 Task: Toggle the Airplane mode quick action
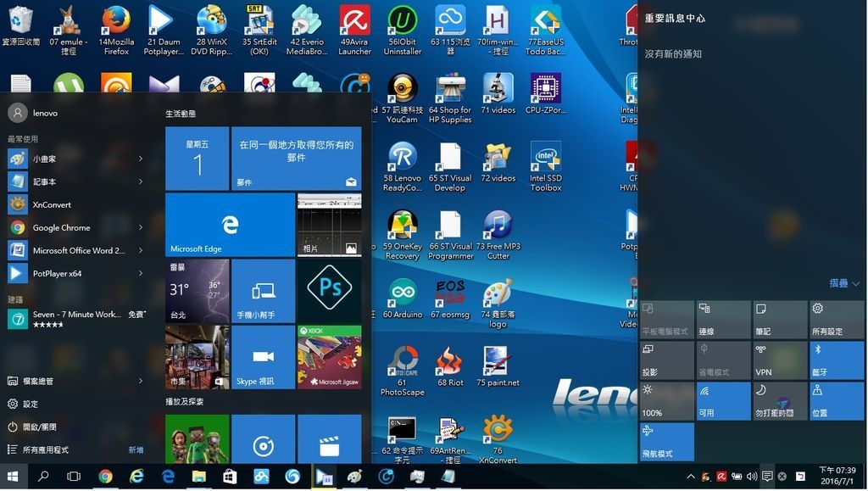point(667,442)
